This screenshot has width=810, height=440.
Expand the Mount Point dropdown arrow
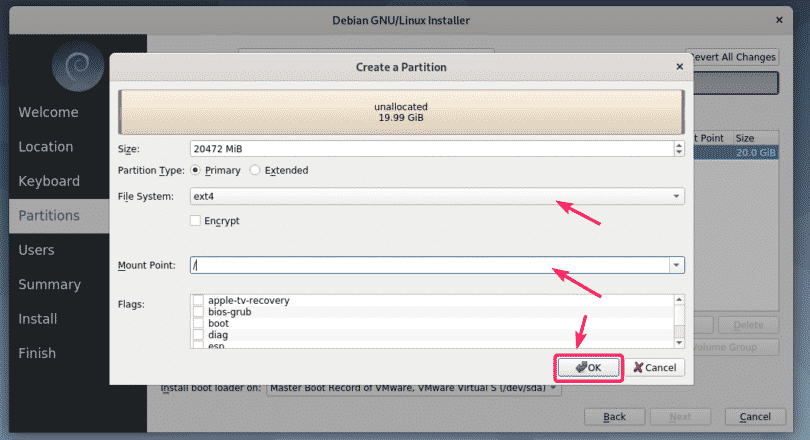676,265
